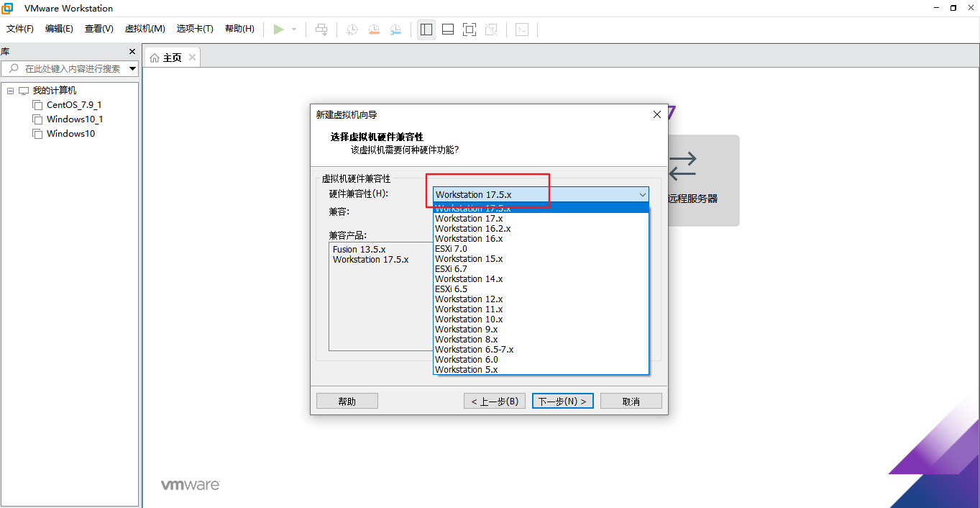Select Windows10_1 virtual machine in sidebar
The image size is (980, 508).
(73, 119)
